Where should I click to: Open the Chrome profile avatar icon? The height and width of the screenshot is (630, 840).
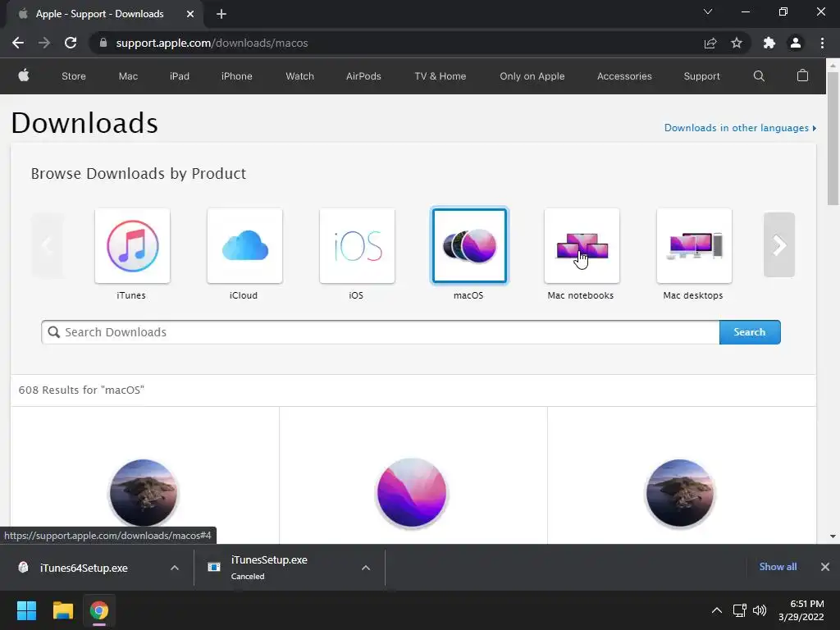click(x=796, y=43)
